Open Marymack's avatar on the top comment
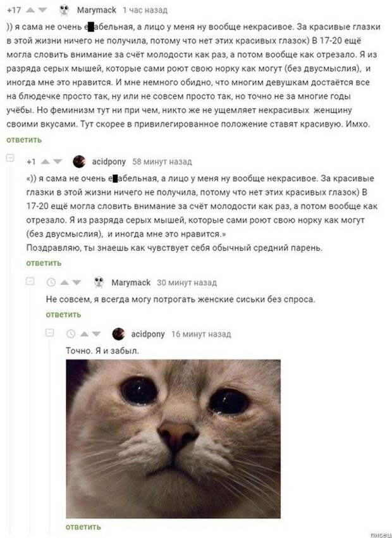The height and width of the screenshot is (538, 392). point(64,10)
